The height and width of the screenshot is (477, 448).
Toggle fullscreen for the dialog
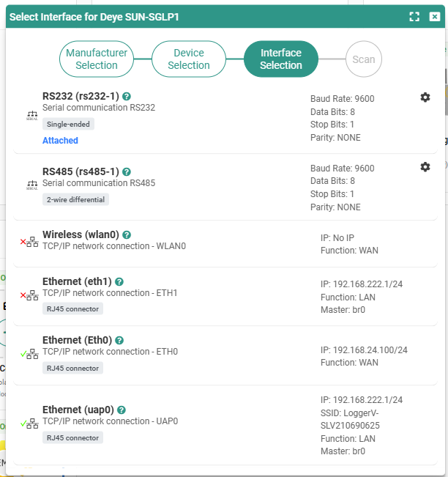coord(414,17)
